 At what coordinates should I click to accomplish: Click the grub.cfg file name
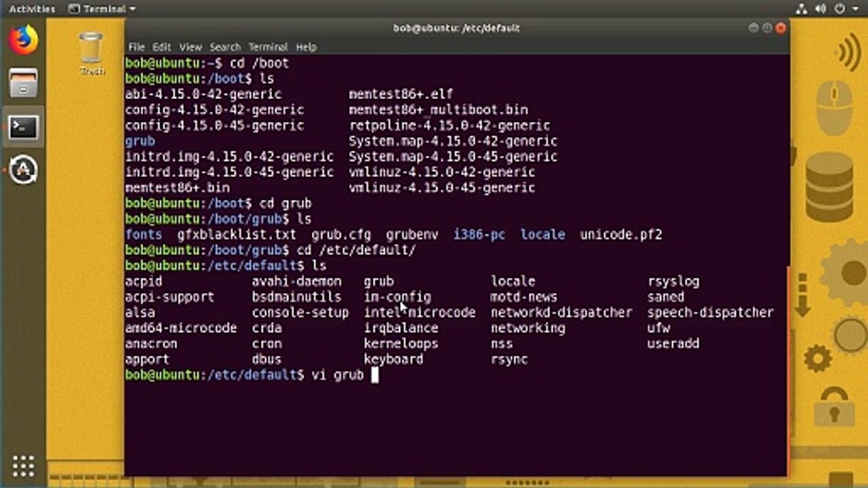pos(341,235)
